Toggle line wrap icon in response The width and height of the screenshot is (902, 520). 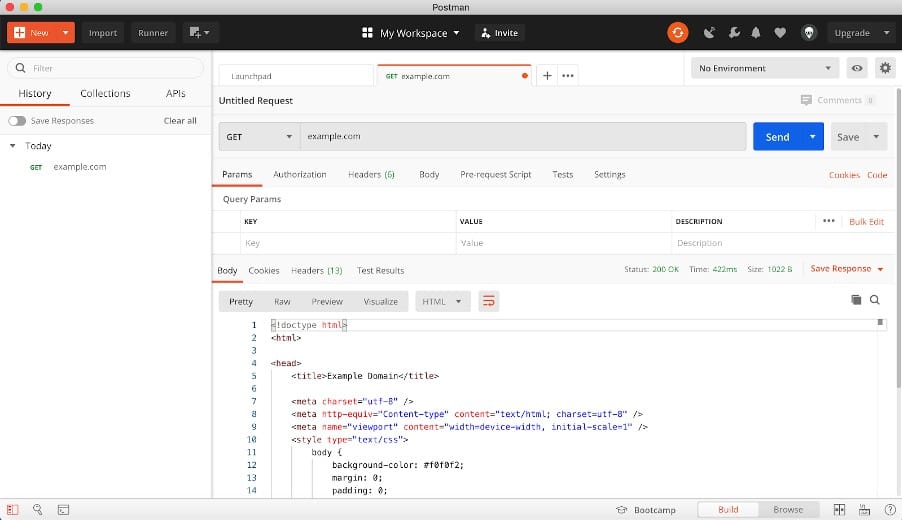click(x=488, y=301)
